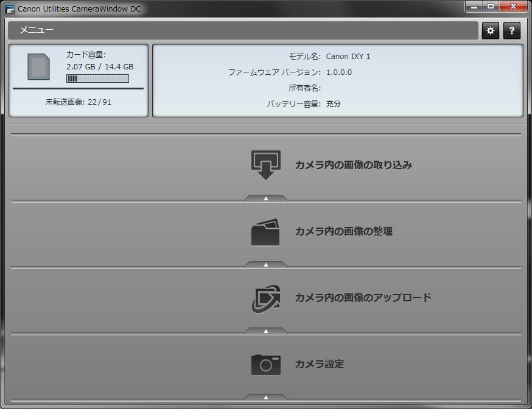Select カメラ設定 menu label
Image resolution: width=532 pixels, height=409 pixels.
[320, 364]
